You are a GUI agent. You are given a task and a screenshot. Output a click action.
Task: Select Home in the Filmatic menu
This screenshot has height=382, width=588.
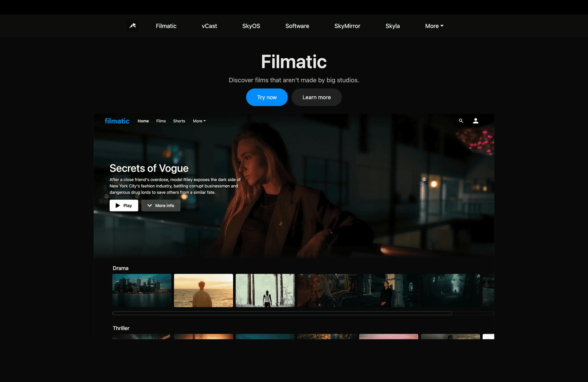coord(143,121)
